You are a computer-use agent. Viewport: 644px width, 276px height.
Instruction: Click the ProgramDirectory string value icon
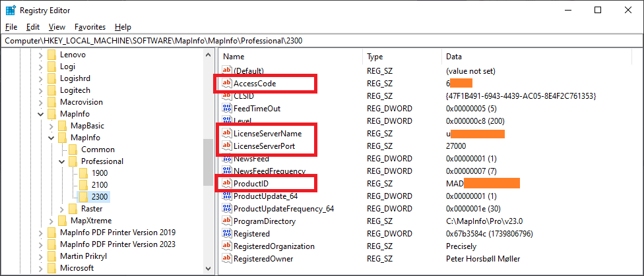pyautogui.click(x=227, y=221)
